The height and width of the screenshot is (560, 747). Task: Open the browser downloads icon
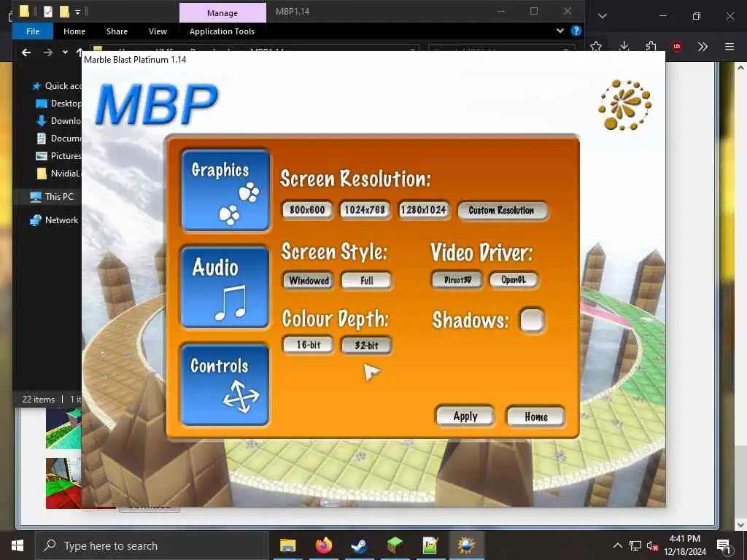click(624, 46)
